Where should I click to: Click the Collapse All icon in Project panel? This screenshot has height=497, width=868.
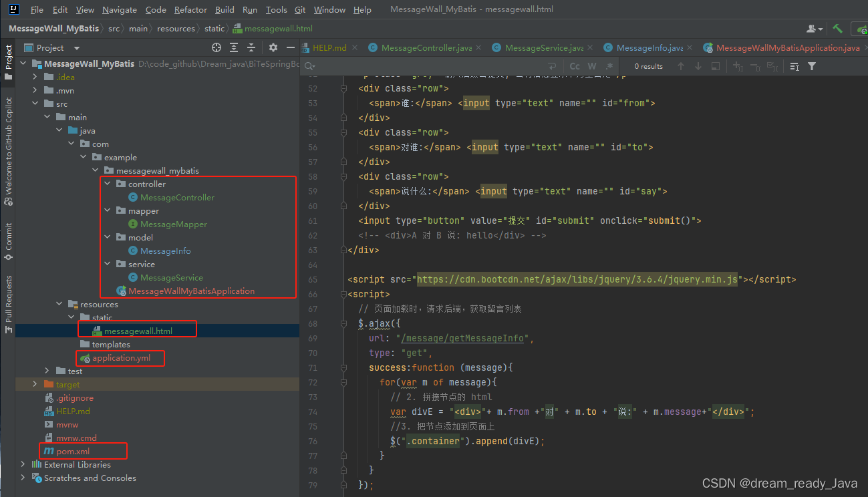pos(252,47)
